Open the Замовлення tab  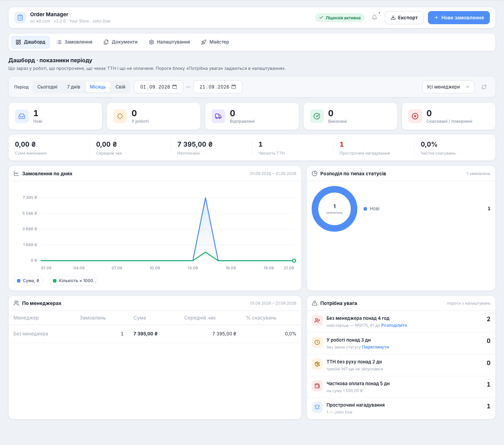(74, 42)
